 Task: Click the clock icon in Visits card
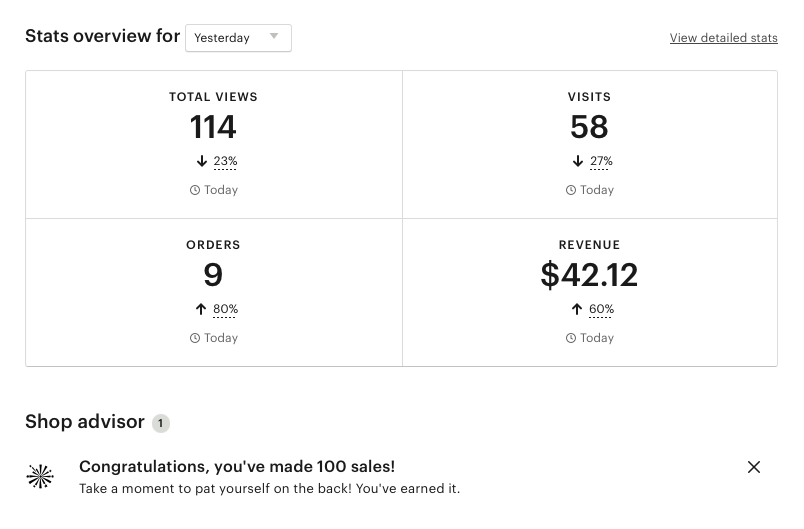571,190
